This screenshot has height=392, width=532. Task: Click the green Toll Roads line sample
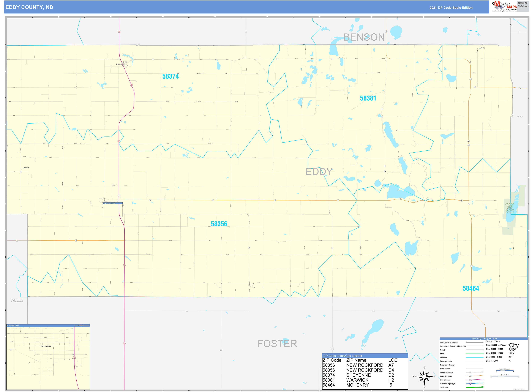tap(474, 387)
